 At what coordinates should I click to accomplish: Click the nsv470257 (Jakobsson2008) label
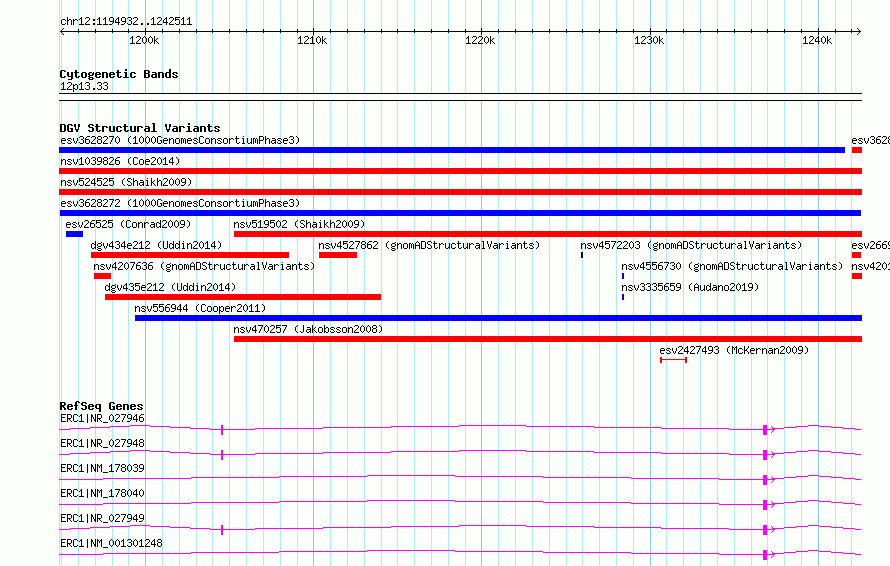[308, 329]
